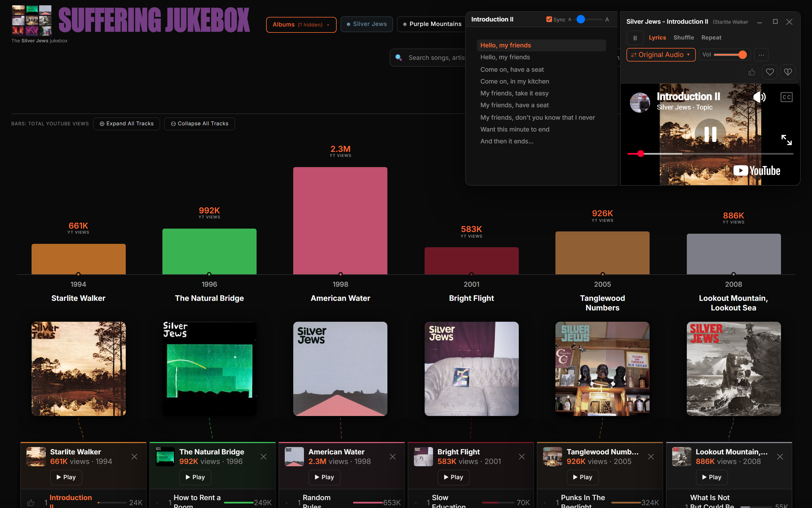Screen dimensions: 812x508
Task: Collapse All Tracks
Action: coord(199,124)
